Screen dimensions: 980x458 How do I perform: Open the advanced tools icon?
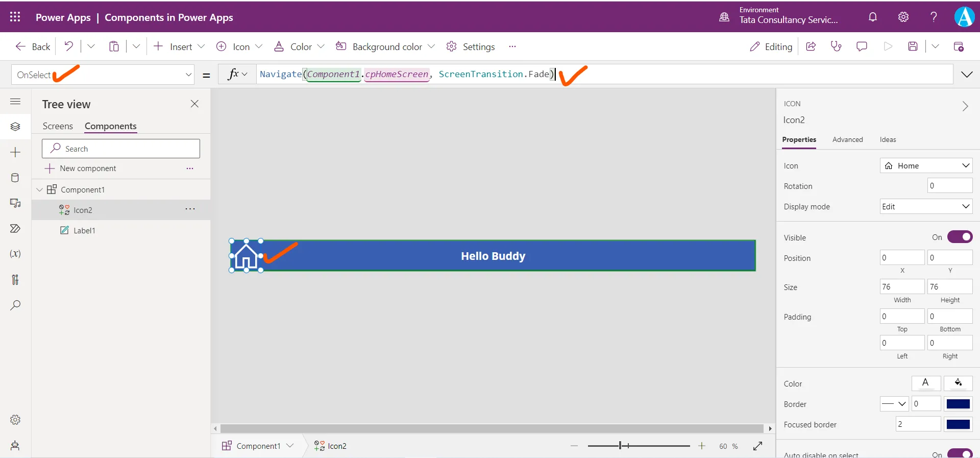coord(15,279)
